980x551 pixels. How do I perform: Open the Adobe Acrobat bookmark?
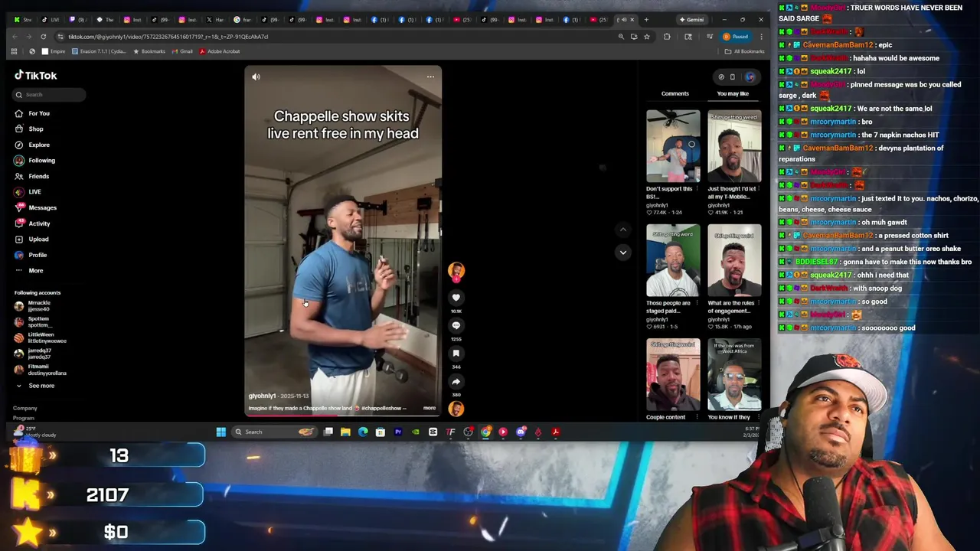click(220, 51)
